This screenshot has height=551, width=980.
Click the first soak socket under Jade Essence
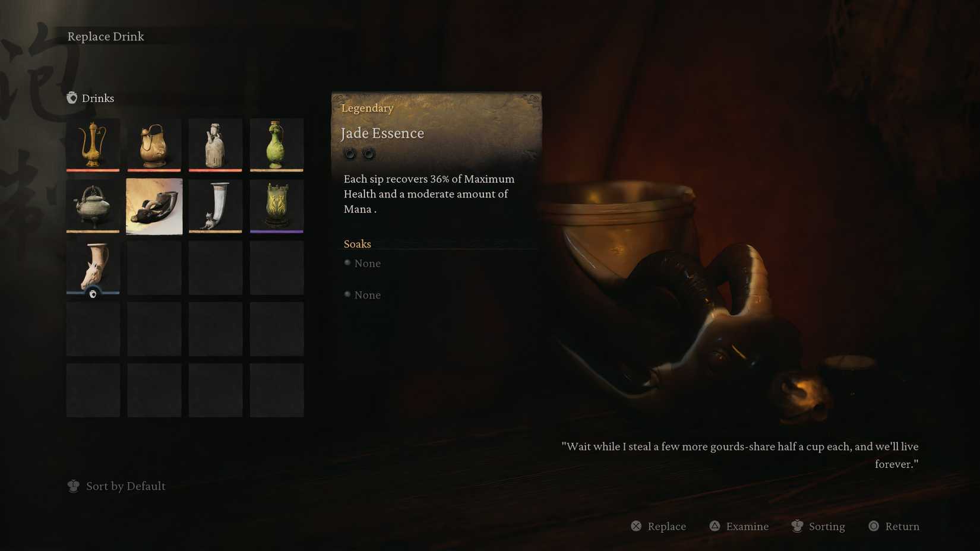point(350,154)
